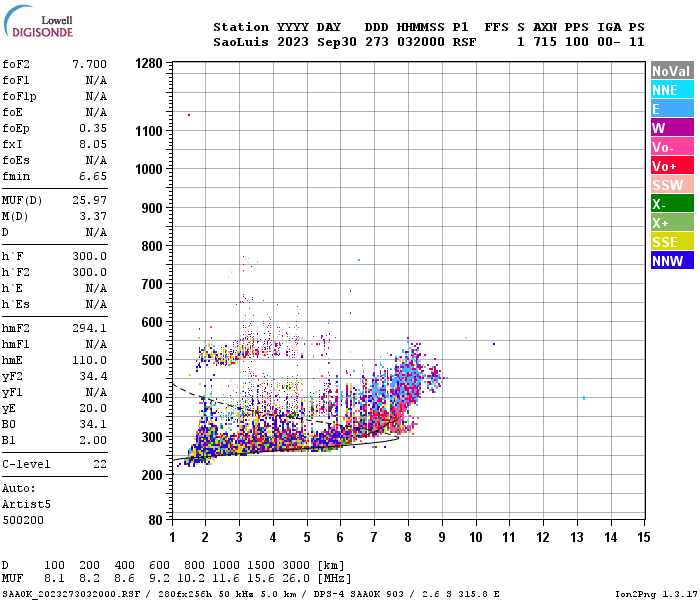Select the NNE cyan legend swatch
This screenshot has width=700, height=600.
point(672,90)
